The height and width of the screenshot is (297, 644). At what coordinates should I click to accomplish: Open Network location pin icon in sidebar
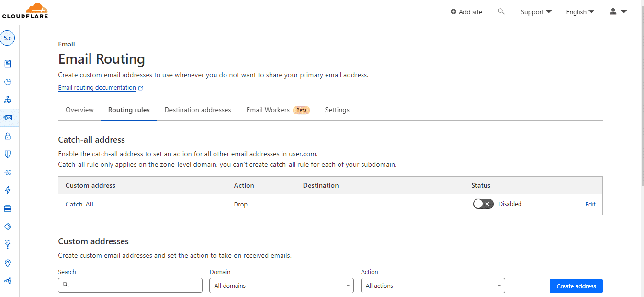click(8, 263)
